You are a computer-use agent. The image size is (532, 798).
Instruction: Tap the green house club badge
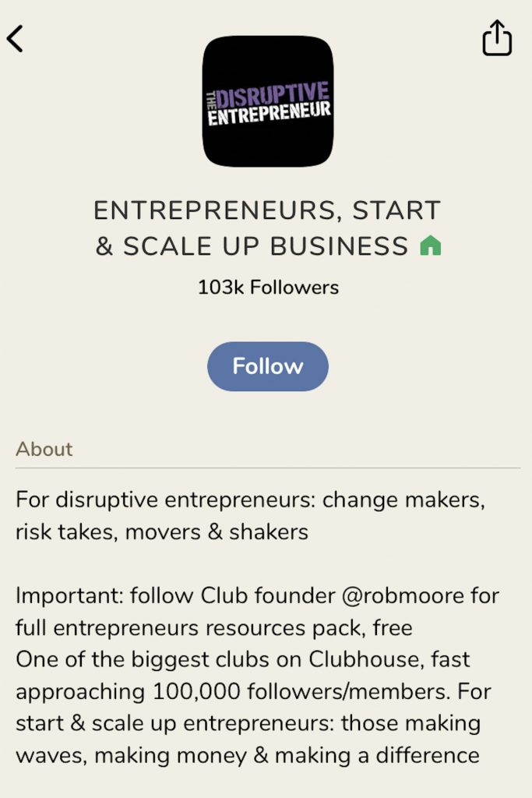click(430, 246)
